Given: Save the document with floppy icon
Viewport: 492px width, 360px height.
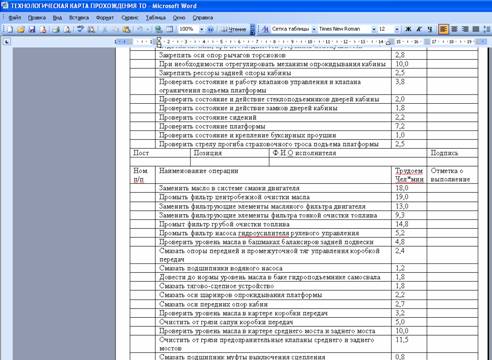Looking at the screenshot, I should point(32,29).
